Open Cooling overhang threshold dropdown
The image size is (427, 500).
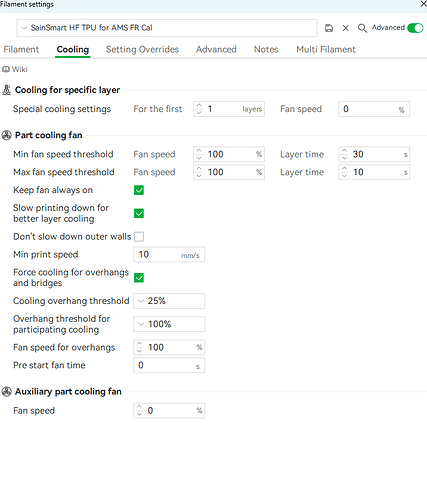coord(169,301)
